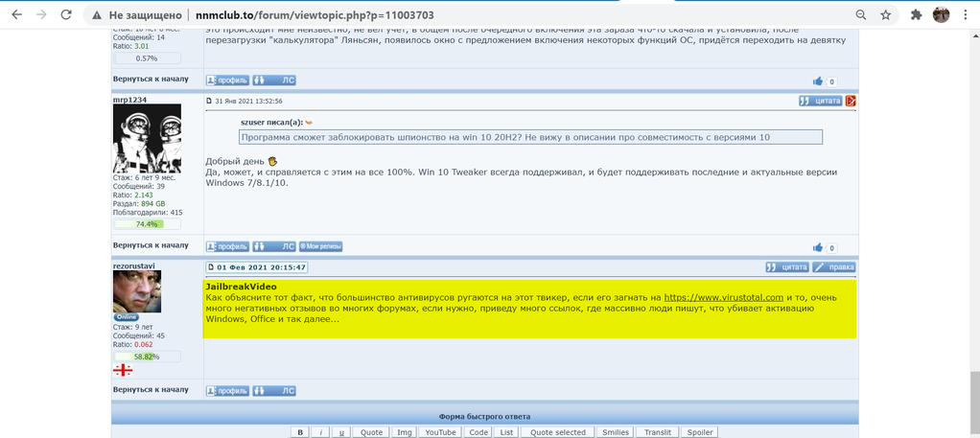Click Вернуться к началу under first post
Viewport: 980px width, 438px height.
pyautogui.click(x=151, y=80)
